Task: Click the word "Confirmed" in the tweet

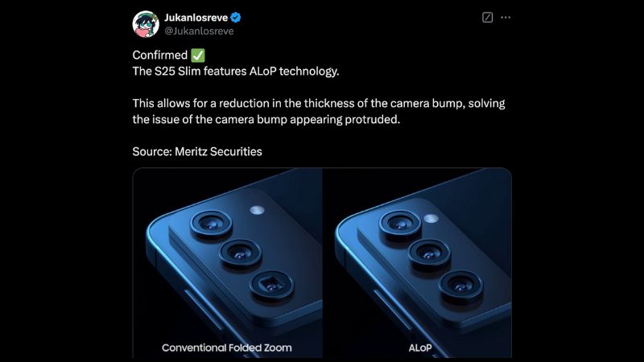Action: pyautogui.click(x=159, y=55)
